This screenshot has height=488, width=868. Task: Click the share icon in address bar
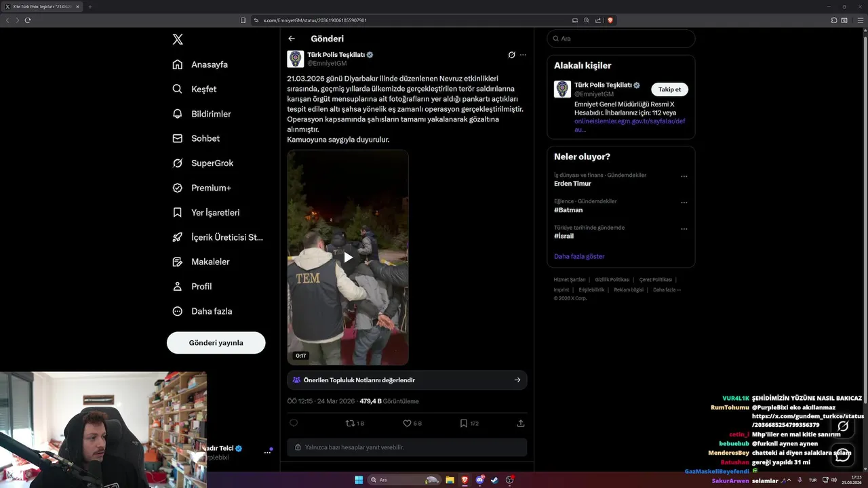(x=598, y=20)
